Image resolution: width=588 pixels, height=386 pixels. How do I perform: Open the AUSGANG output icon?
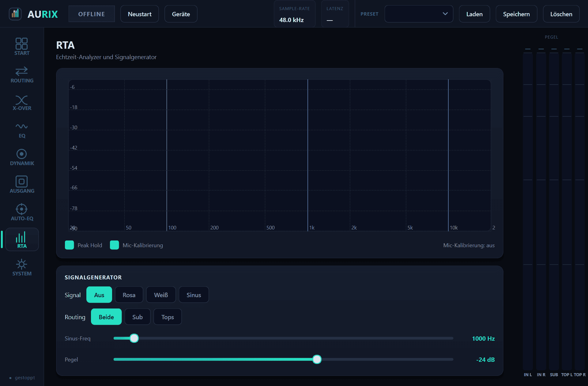22,181
